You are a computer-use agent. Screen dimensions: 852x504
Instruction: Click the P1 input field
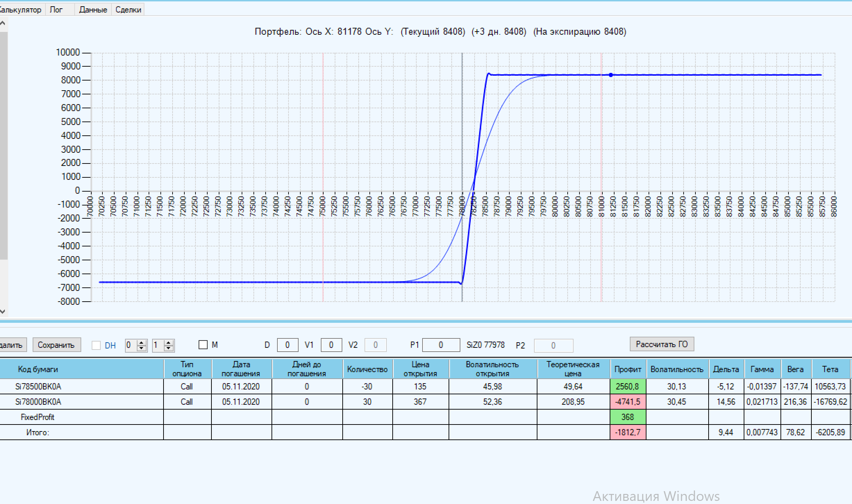[441, 345]
